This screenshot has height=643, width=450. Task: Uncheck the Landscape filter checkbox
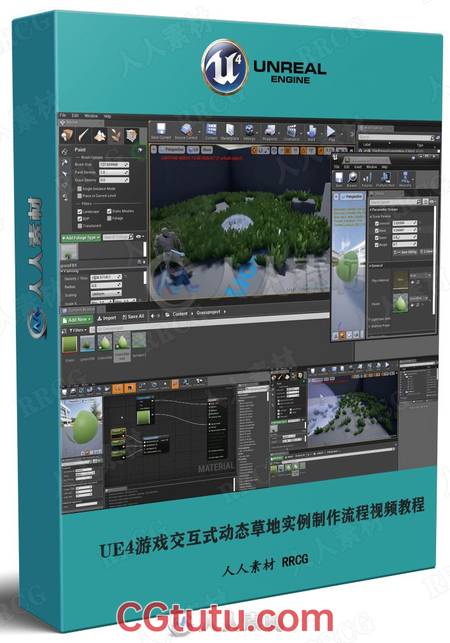click(80, 212)
